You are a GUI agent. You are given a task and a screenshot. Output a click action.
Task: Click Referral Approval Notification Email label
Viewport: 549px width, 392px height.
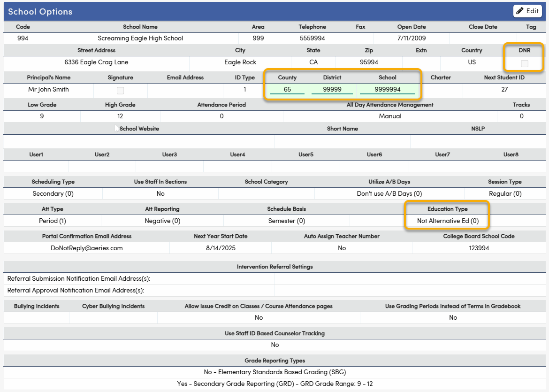76,291
